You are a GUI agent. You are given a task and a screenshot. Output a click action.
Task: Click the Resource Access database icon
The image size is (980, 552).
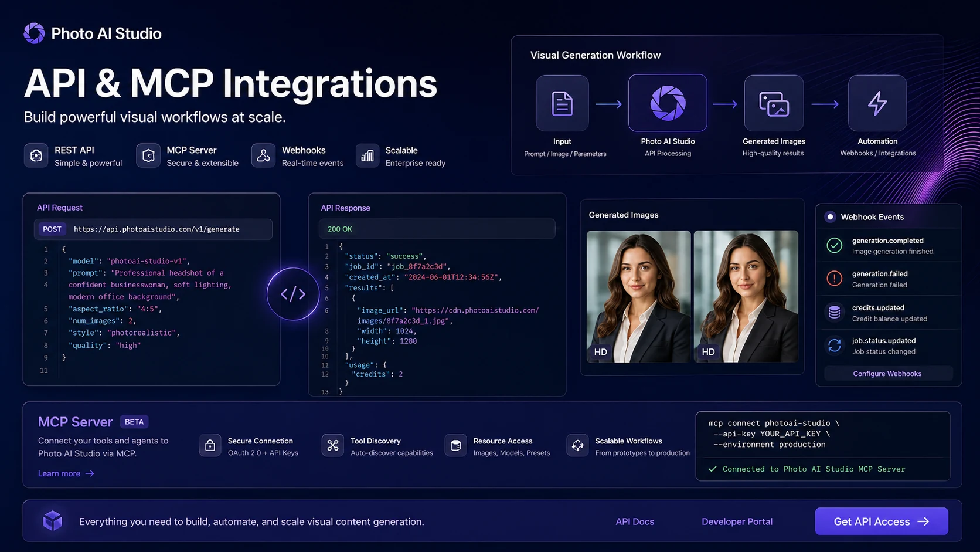point(455,446)
